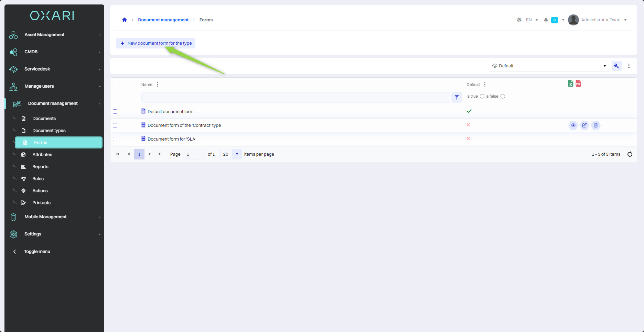Open the Attributes sidebar item

pos(42,155)
